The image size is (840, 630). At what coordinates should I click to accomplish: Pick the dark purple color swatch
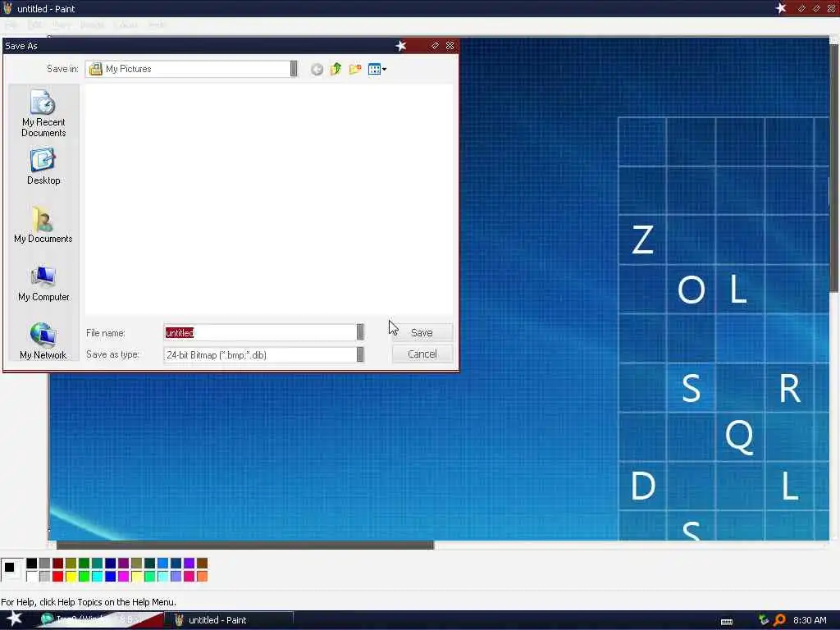[123, 563]
